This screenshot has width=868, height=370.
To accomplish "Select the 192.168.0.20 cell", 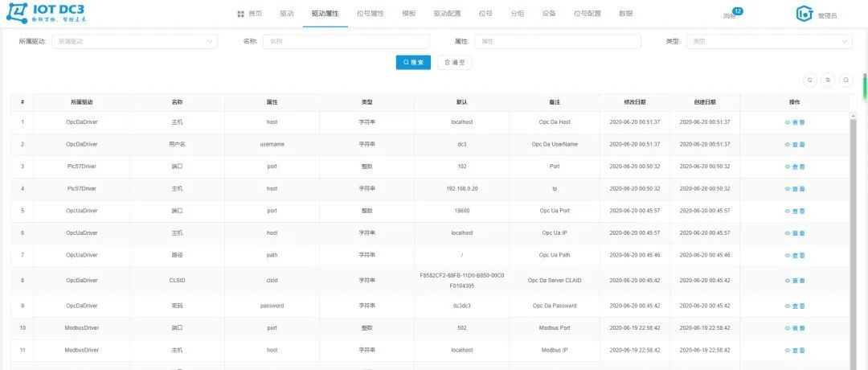I will point(461,188).
